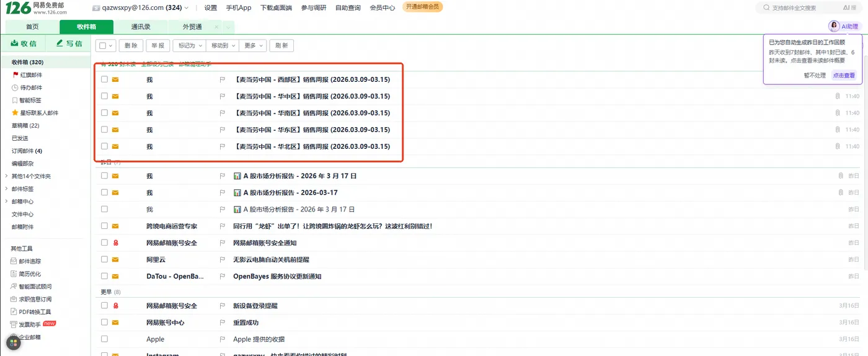Click the flag icon on 西部区 销售周报 email

pyautogui.click(x=222, y=79)
